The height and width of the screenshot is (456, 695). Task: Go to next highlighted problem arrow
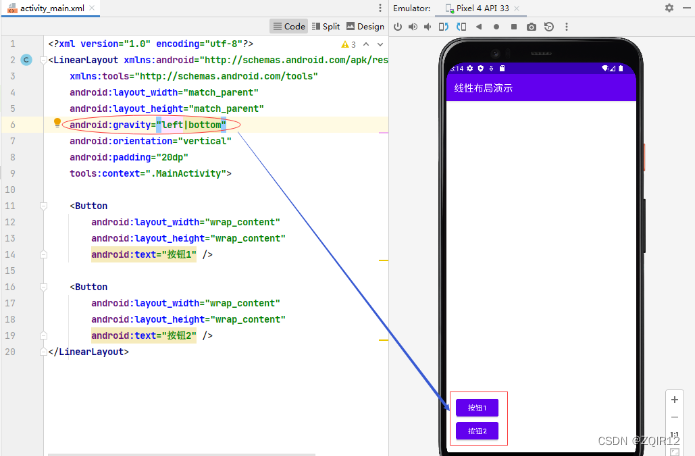point(380,44)
